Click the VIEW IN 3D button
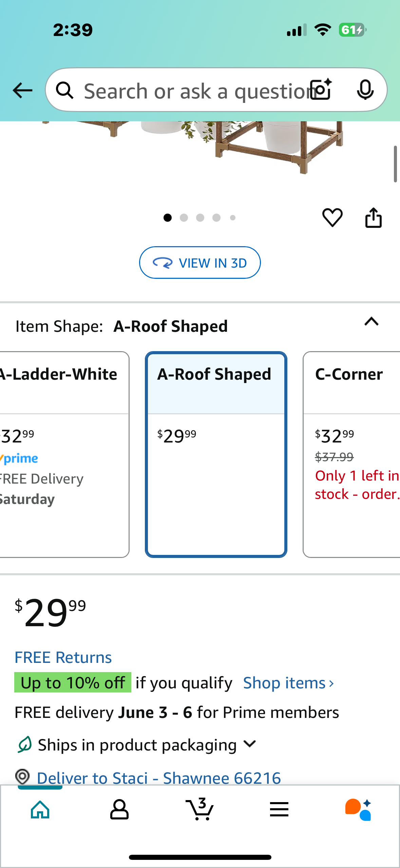 point(200,263)
